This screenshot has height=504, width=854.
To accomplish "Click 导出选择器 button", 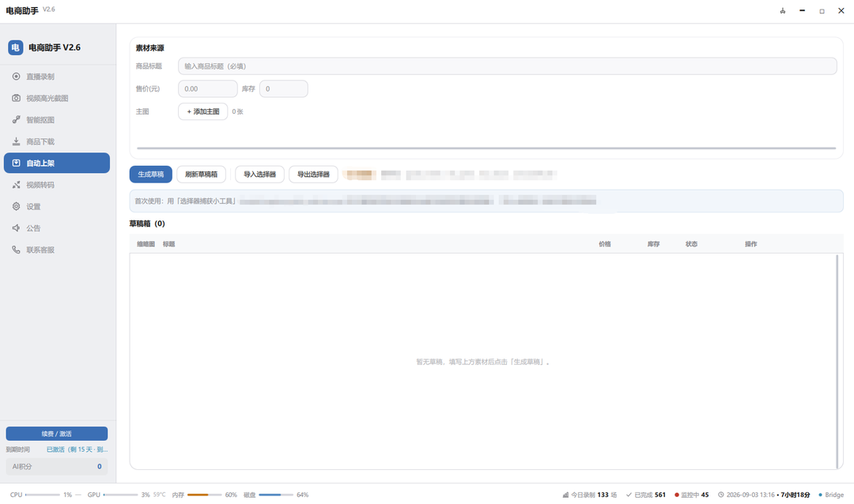I will coord(313,174).
